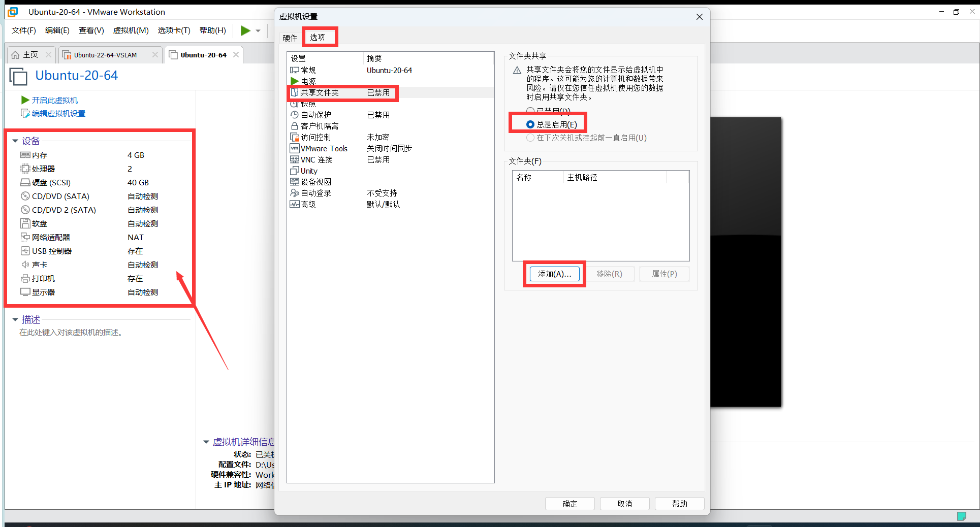Viewport: 980px width, 527px height.
Task: Click the 名称 column header in folder list
Action: 538,177
